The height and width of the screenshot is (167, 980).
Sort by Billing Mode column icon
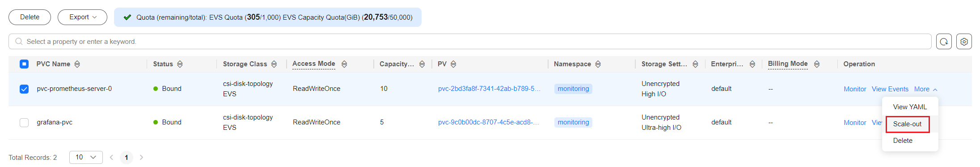click(817, 64)
